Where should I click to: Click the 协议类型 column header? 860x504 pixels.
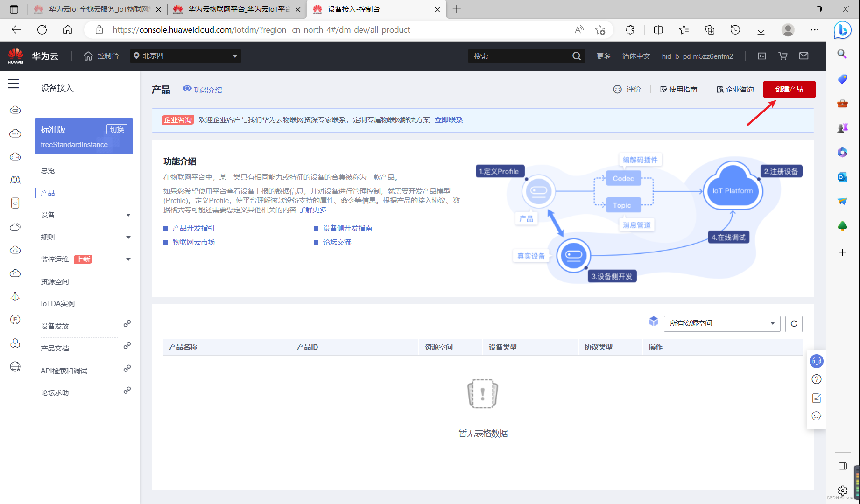click(x=599, y=347)
